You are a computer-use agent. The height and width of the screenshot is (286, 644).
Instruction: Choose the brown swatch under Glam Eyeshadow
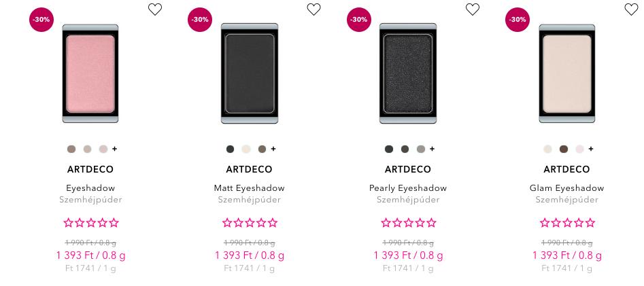point(564,149)
